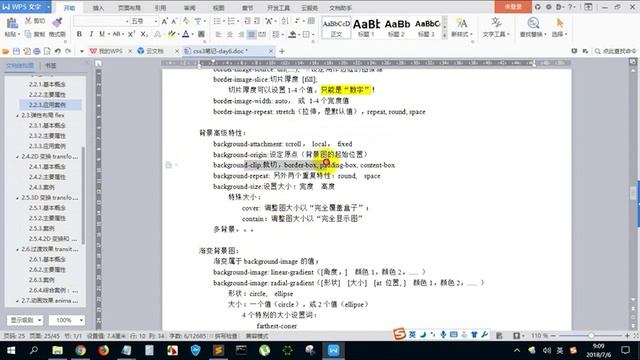Click the Align Left icon
640x360 pixels.
pyautogui.click(x=219, y=34)
